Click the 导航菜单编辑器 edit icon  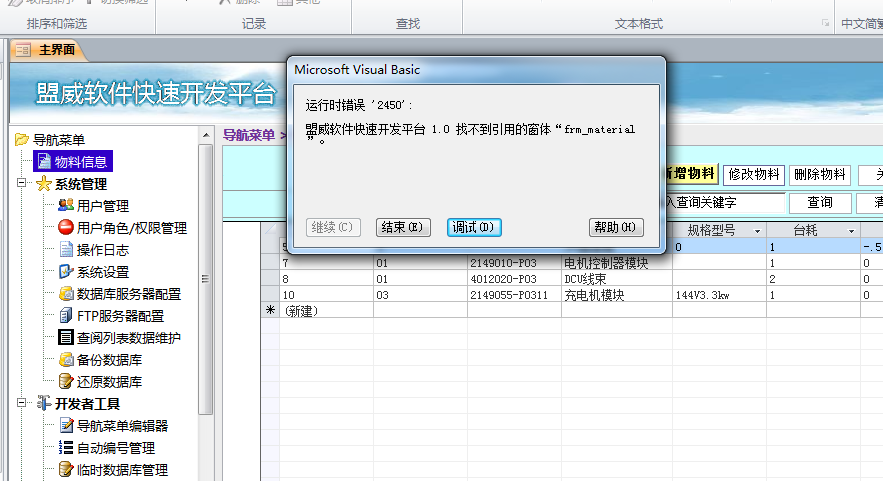coord(66,425)
